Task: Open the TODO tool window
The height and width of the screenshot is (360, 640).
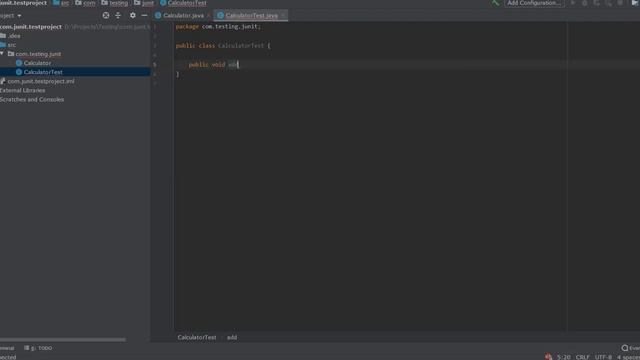Action: pos(38,348)
